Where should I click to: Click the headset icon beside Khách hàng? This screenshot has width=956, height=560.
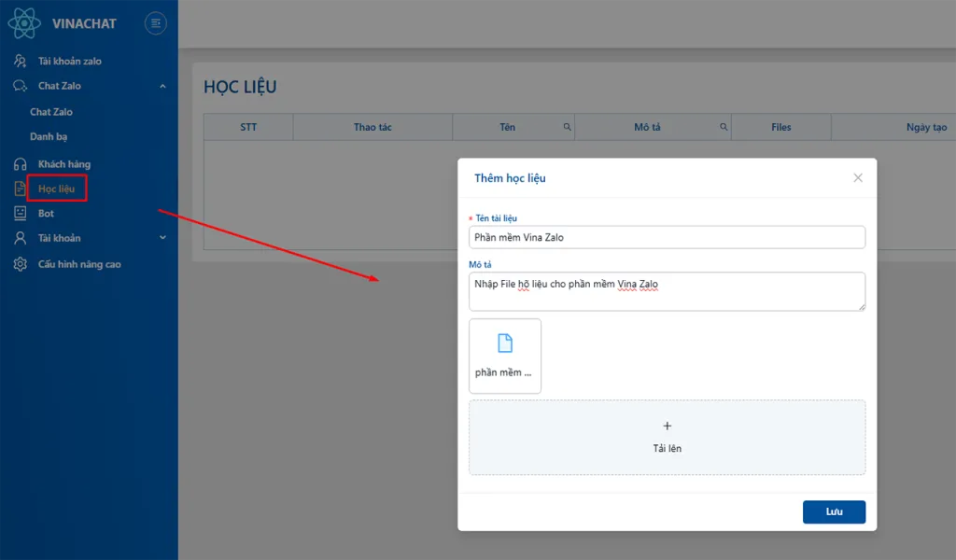click(x=20, y=164)
